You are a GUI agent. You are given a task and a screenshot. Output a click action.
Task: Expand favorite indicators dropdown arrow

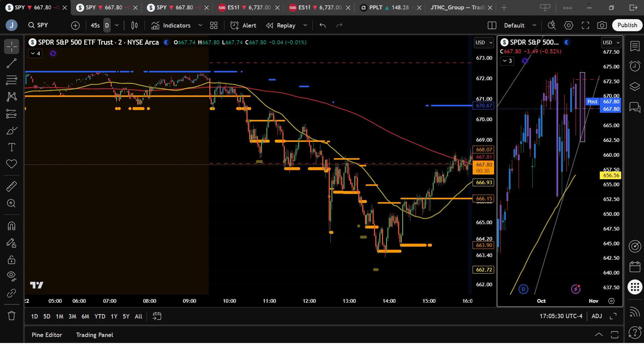tap(200, 25)
